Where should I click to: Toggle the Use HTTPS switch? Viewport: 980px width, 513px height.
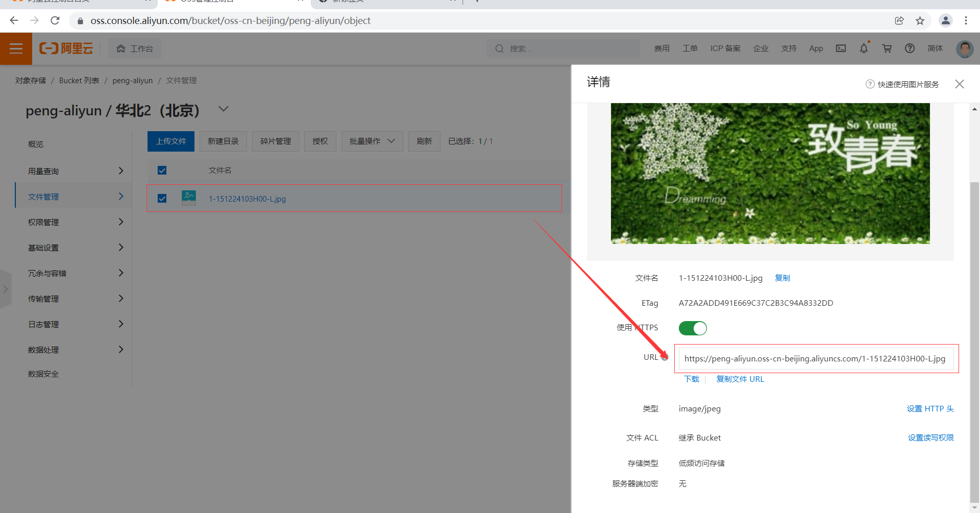click(x=693, y=328)
